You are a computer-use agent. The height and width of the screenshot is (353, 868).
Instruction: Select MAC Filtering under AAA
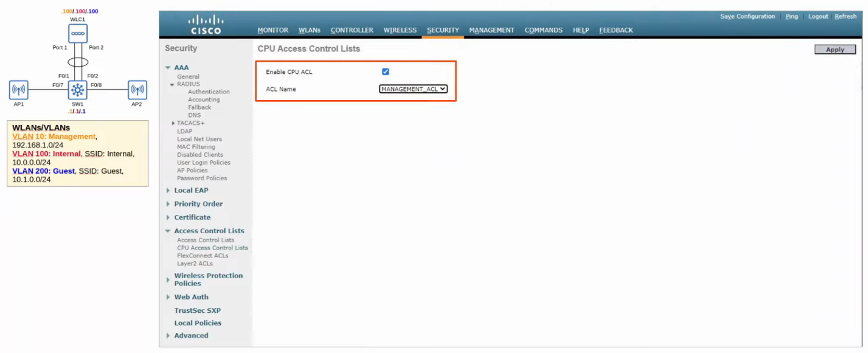click(196, 147)
